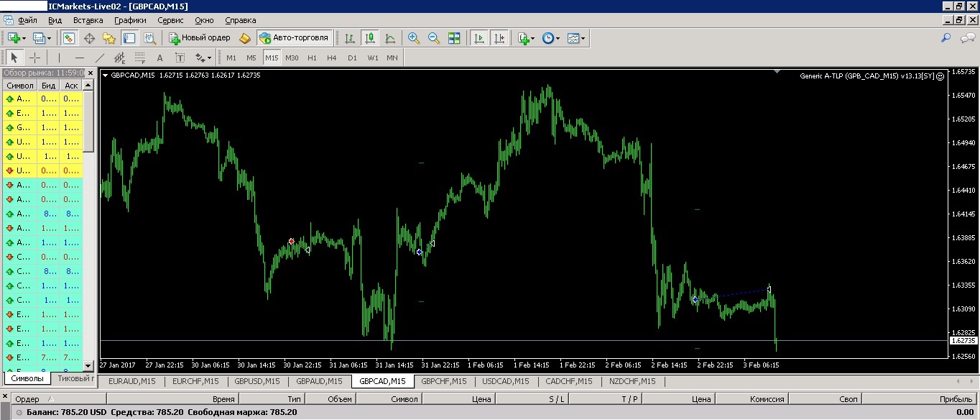Switch to NZDCHF,M15 chart tab

[632, 381]
